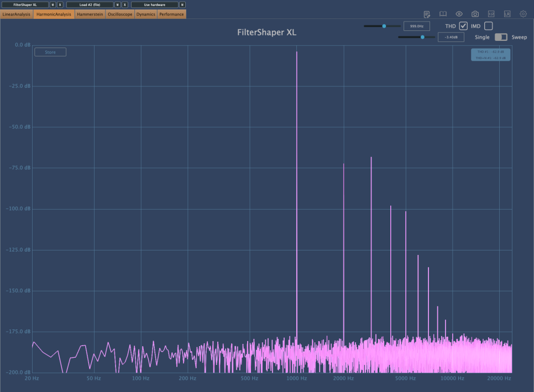
Task: Click M button beside Load #2 (file)
Action: coord(118,5)
